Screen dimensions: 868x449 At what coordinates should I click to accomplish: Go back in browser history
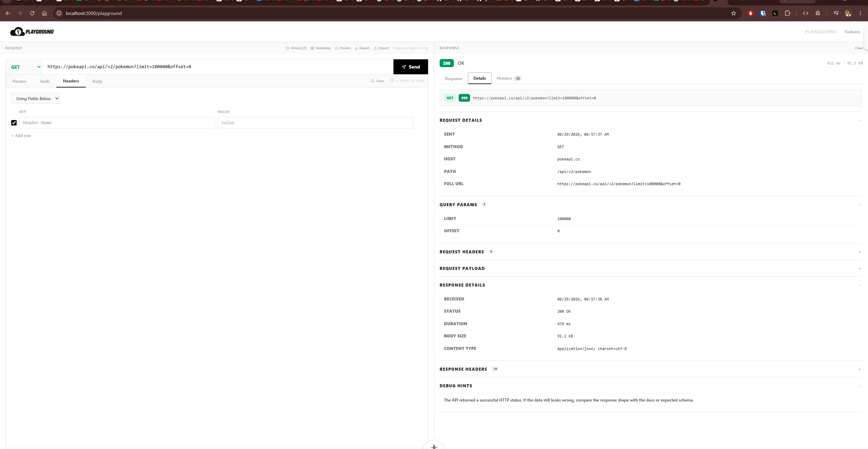point(8,13)
